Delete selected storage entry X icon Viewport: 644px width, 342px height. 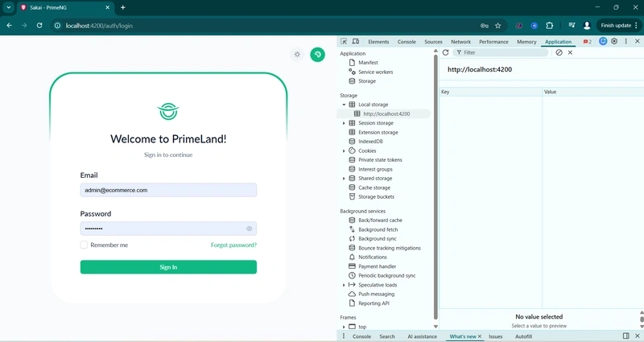570,52
